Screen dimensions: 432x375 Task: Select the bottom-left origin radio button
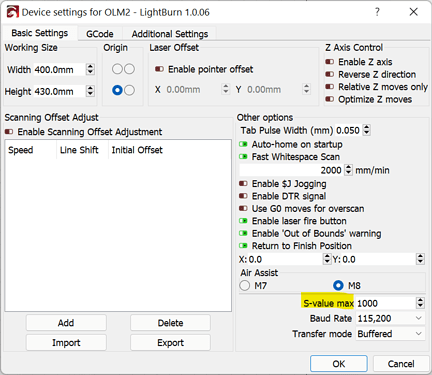(x=117, y=90)
